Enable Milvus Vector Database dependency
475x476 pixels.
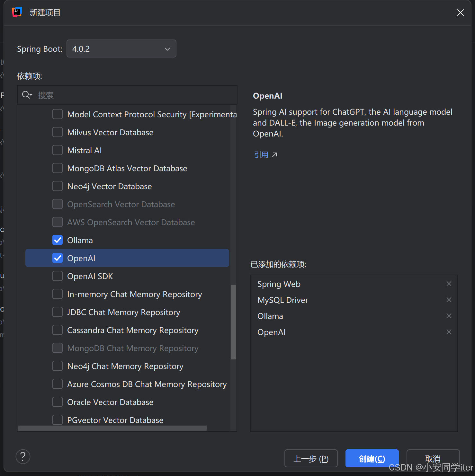click(x=58, y=132)
